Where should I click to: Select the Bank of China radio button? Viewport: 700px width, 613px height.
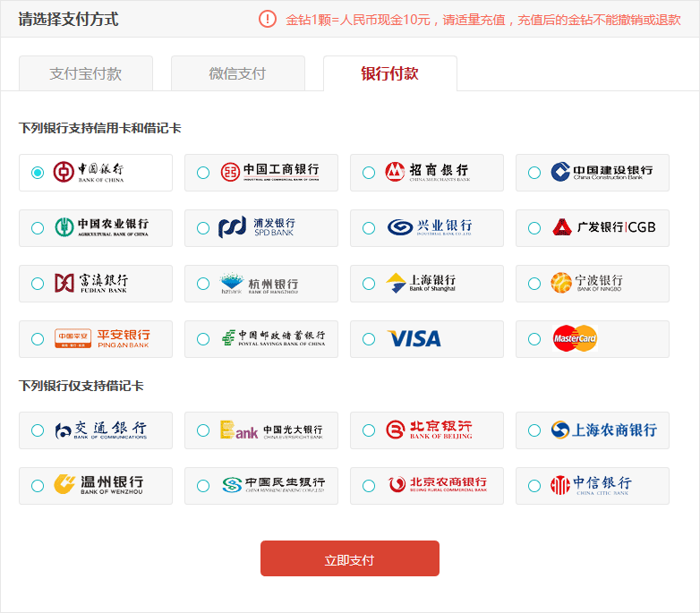click(x=38, y=173)
